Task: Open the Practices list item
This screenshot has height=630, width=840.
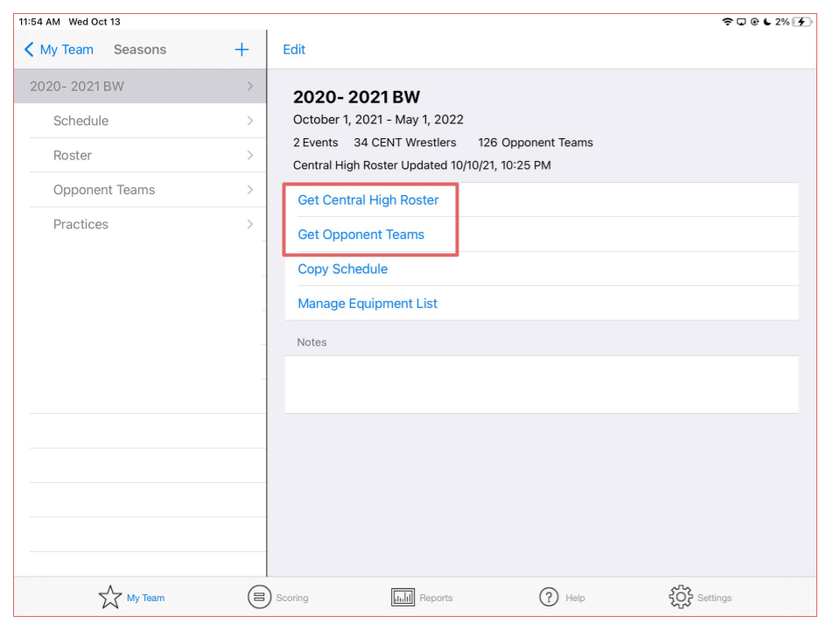Action: tap(80, 224)
